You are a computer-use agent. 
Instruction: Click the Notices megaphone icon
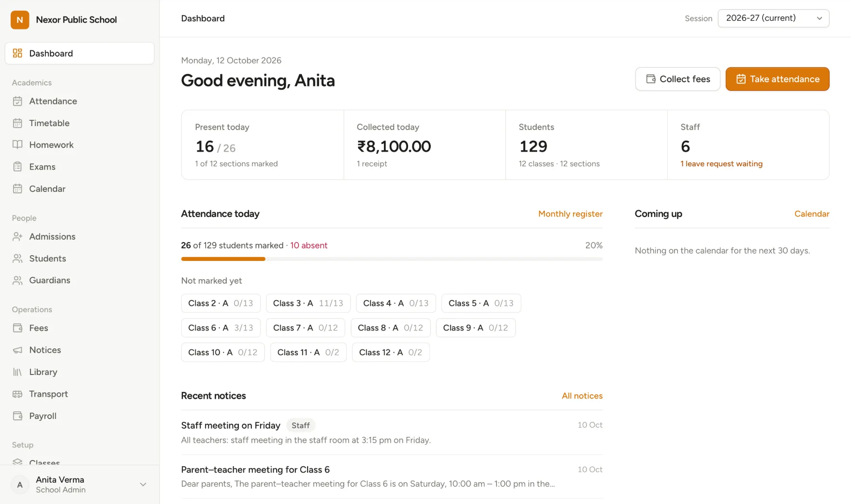tap(17, 350)
